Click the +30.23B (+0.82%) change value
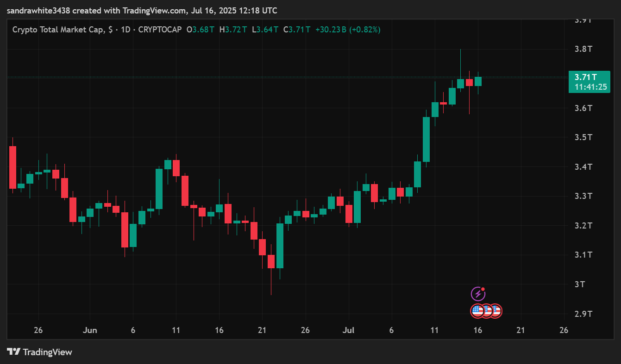 [348, 30]
